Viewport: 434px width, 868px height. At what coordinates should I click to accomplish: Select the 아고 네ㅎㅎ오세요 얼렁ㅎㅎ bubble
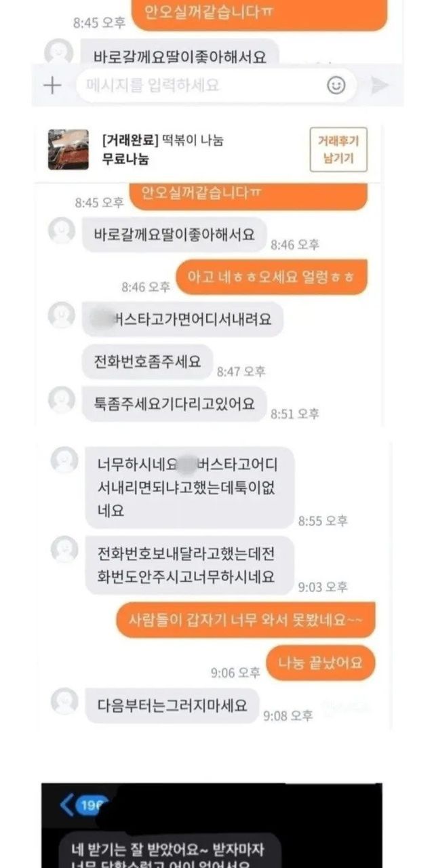pyautogui.click(x=271, y=277)
